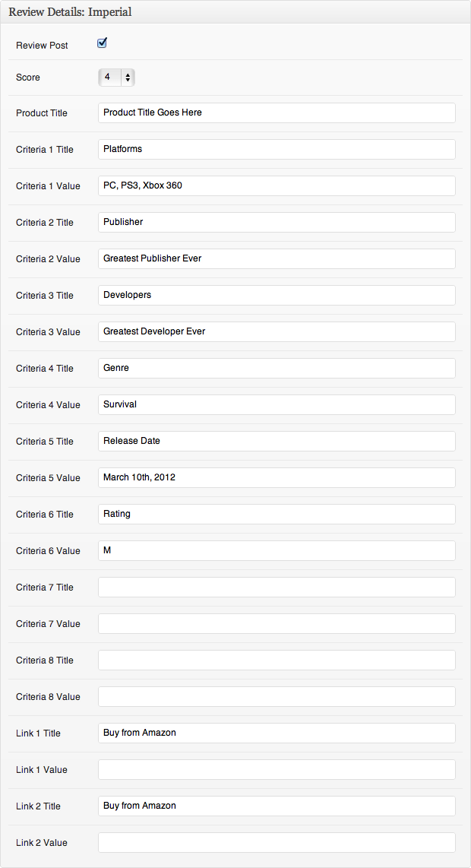Click the Criteria 4 Title Genre field
The image size is (471, 868).
[277, 369]
